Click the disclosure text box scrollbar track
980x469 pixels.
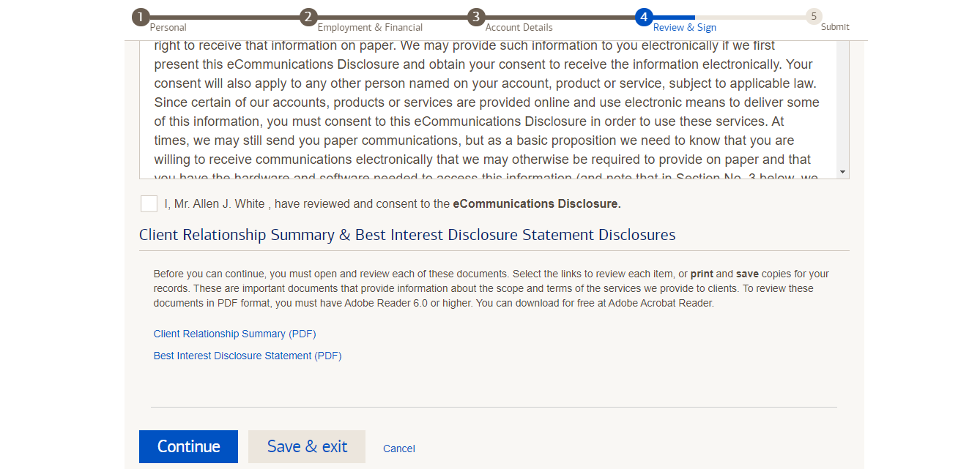coord(842,103)
